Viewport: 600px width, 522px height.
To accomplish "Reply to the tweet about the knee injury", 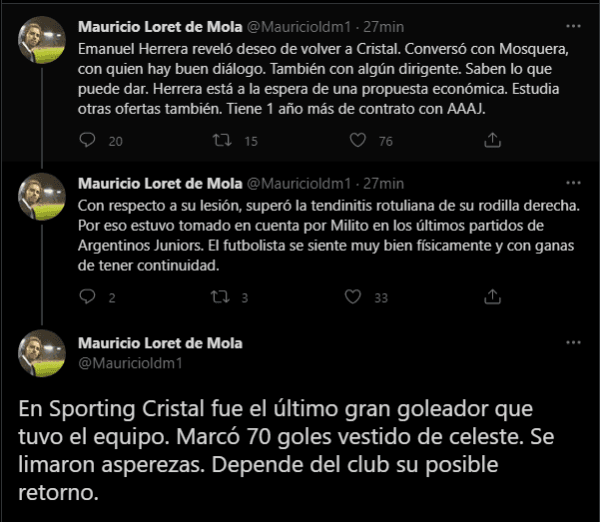I will click(x=88, y=297).
